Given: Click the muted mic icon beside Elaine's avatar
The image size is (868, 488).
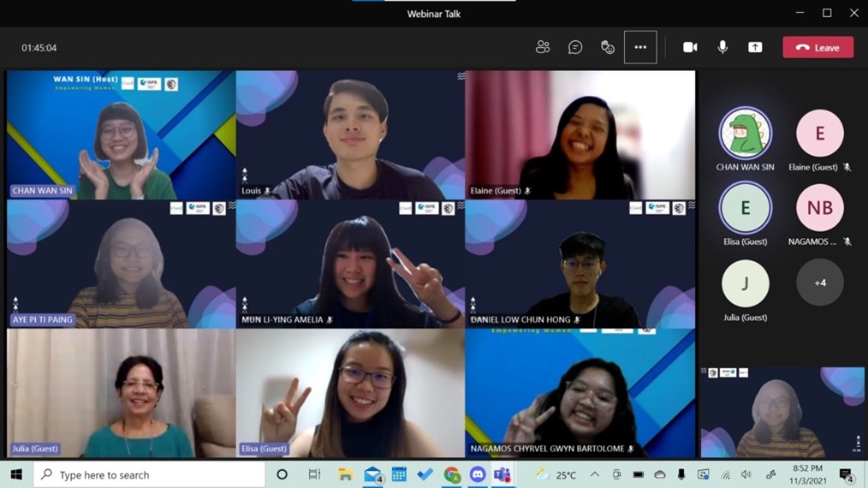Looking at the screenshot, I should pos(847,167).
